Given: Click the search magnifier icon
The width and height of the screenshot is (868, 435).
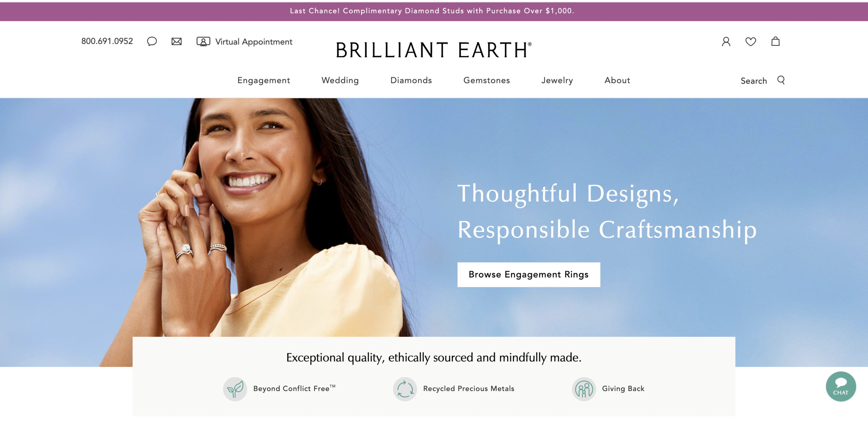Looking at the screenshot, I should click(x=781, y=80).
